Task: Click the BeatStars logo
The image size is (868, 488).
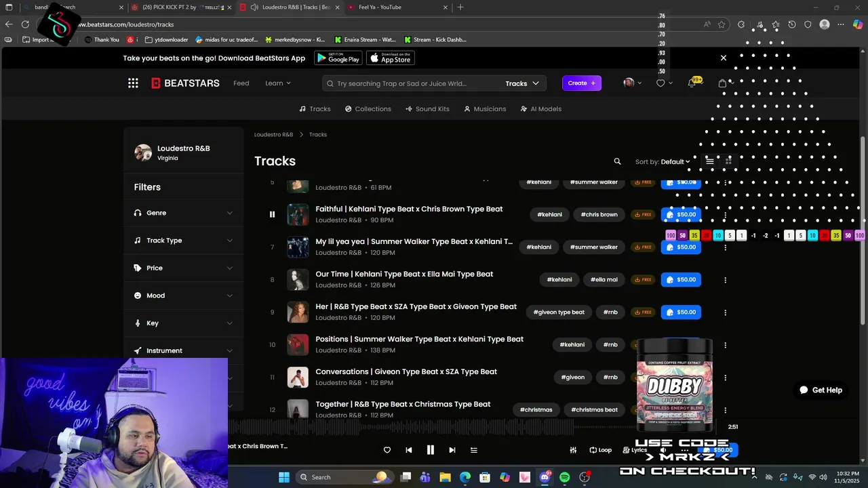Action: coord(185,83)
